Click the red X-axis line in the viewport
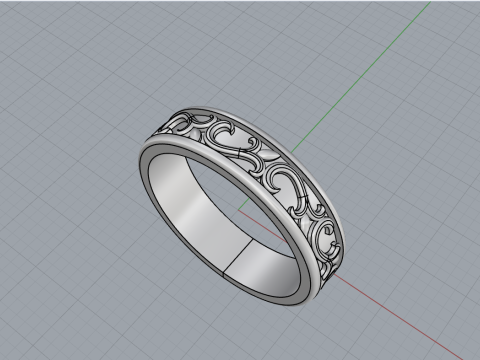480x360 pixels. pos(400,317)
